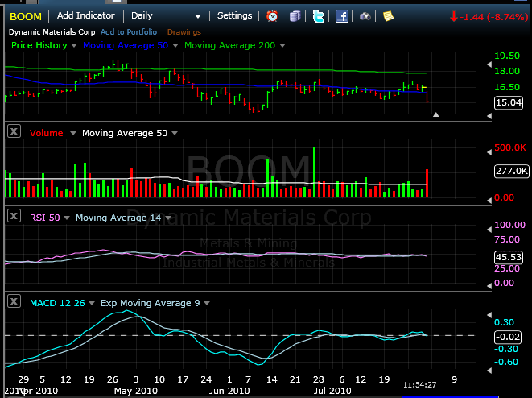532x398 pixels.
Task: Open the yellow sticky note icon
Action: click(x=389, y=15)
